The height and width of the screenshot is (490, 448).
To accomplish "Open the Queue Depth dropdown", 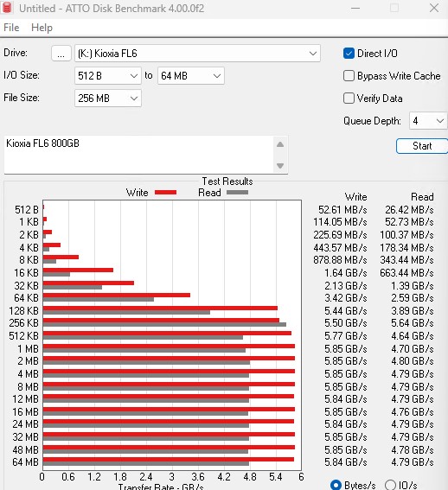I will tap(428, 121).
